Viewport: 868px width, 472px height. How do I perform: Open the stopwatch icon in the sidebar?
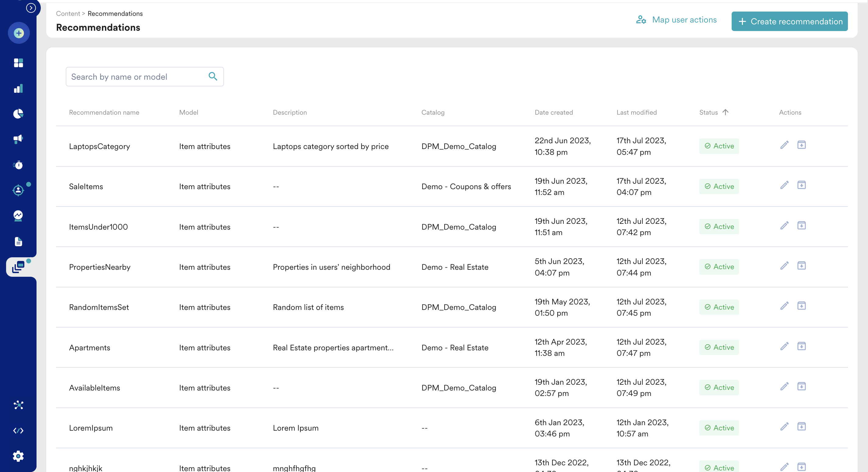coord(19,165)
